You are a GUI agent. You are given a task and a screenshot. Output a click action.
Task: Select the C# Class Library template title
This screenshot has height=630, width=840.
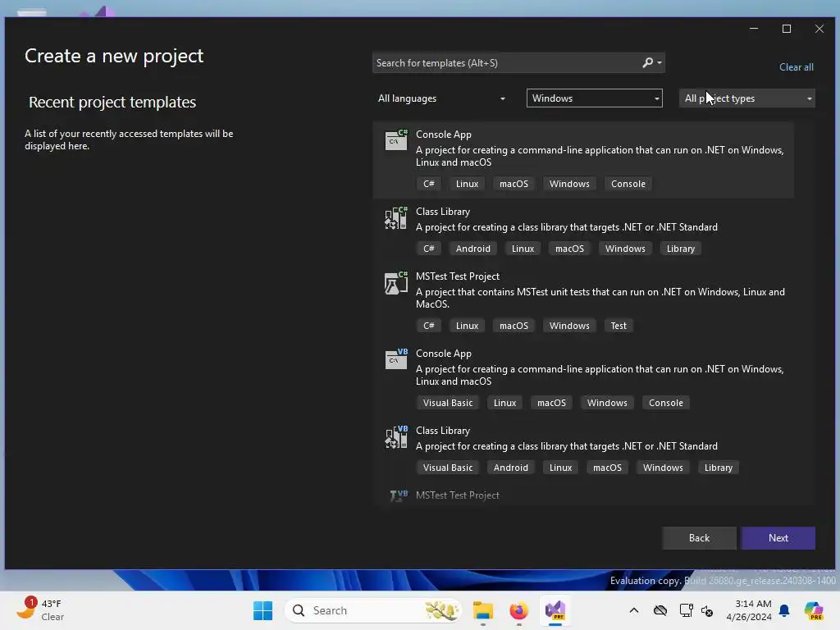tap(442, 212)
